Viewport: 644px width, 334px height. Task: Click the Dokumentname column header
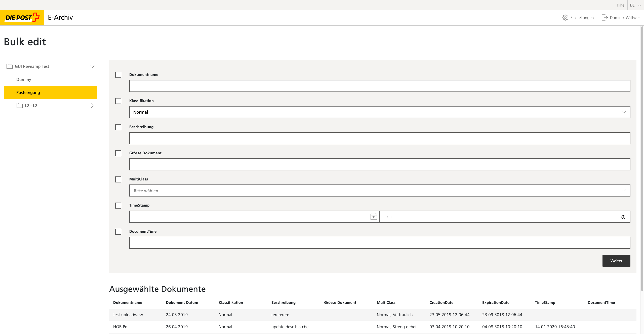coord(128,303)
